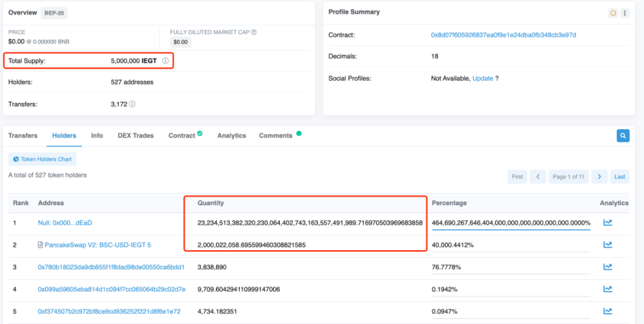644x324 pixels.
Task: Click the Quantity column header
Action: click(210, 203)
